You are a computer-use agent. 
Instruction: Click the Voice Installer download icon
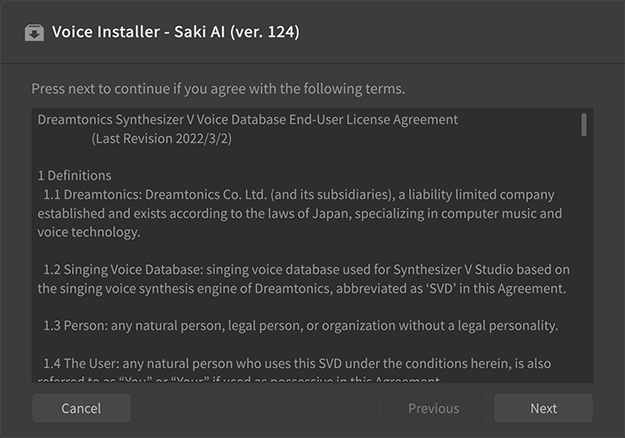coord(34,33)
